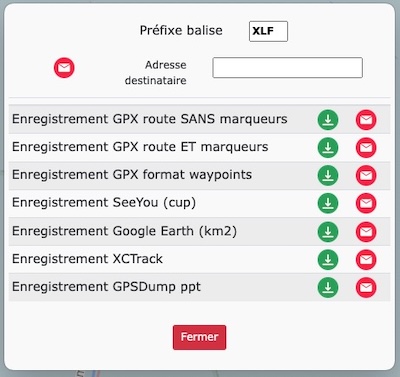Focus the Préfixe balise XLF field
Screen dimensions: 400x377
[268, 31]
